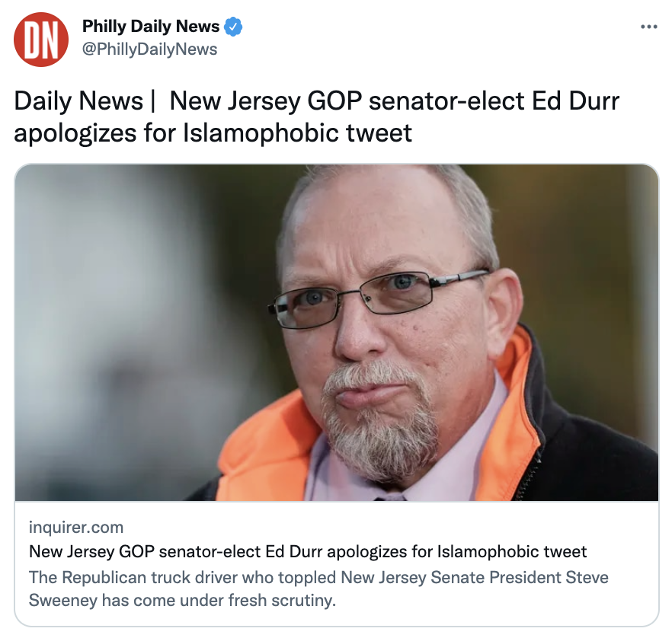Image resolution: width=672 pixels, height=638 pixels.
Task: Open the red DN profile avatar
Action: (x=41, y=40)
